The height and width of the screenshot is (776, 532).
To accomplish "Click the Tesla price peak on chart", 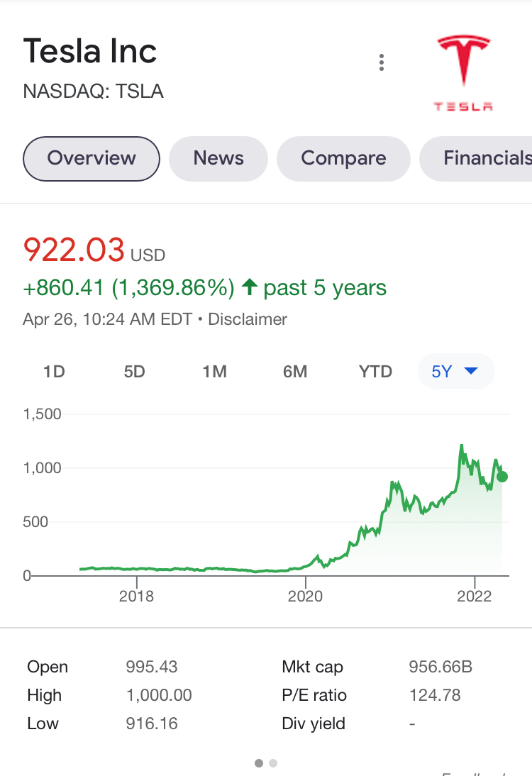I will (462, 446).
